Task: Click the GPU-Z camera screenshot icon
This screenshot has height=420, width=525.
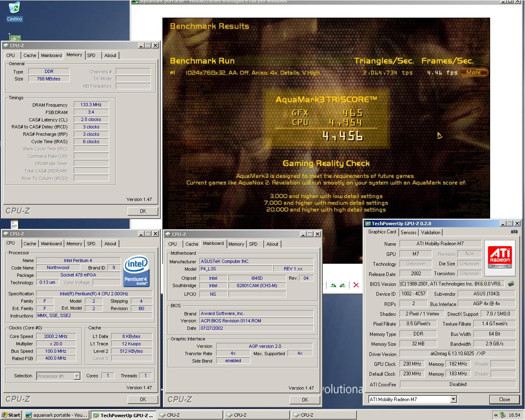Action: 514,232
